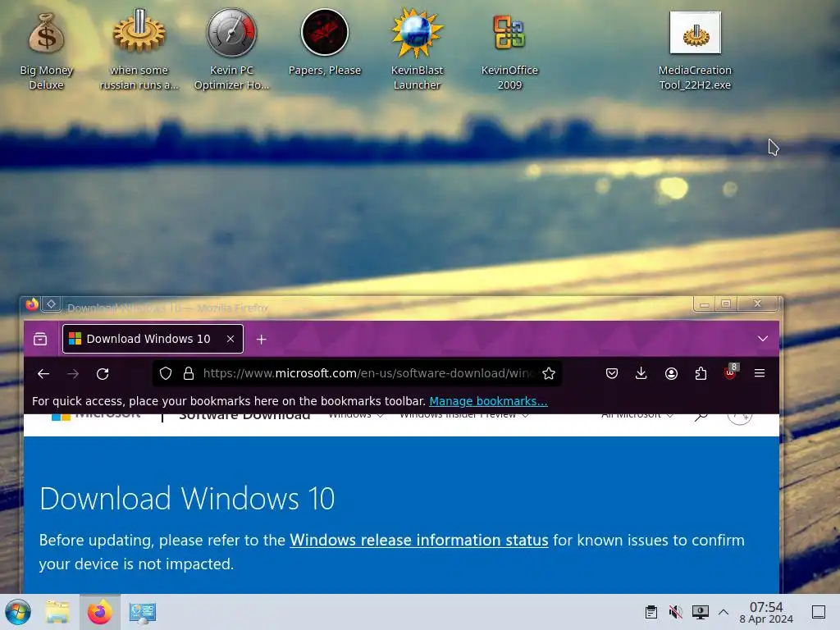Expand list all tabs chevron
Viewport: 840px width, 630px height.
pos(763,339)
